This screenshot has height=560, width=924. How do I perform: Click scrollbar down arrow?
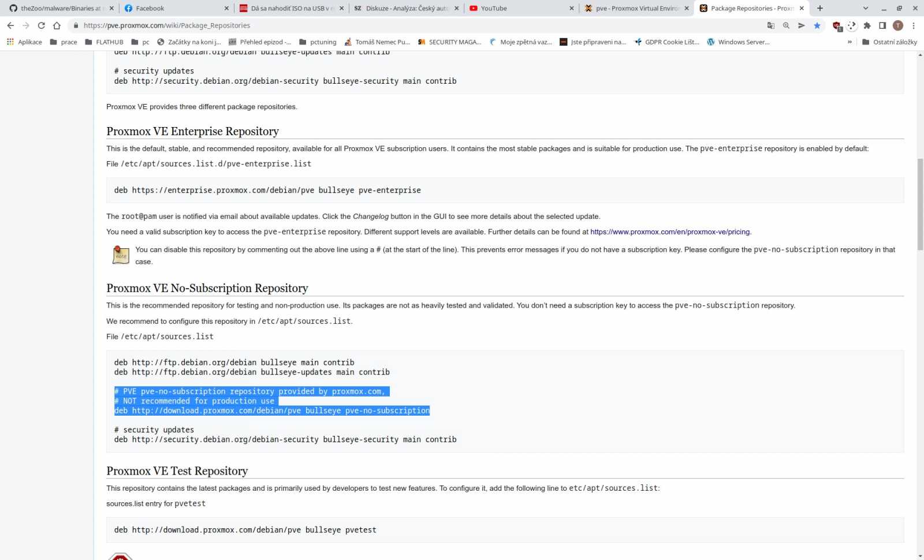coord(920,556)
